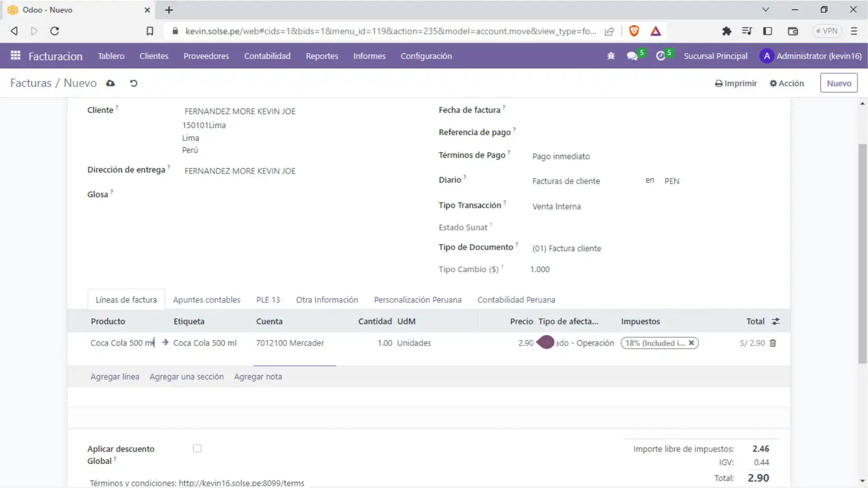Click Agregar línea link
Image resolution: width=868 pixels, height=488 pixels.
coord(115,377)
